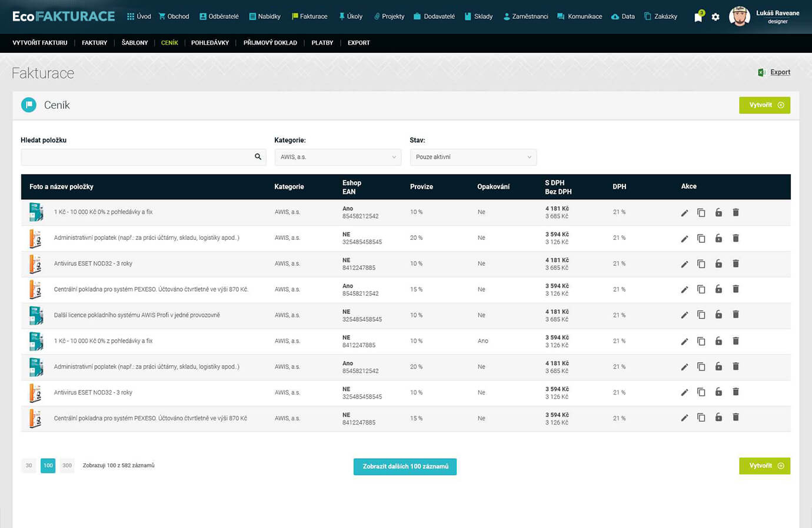Click the notification bookmark icon in header
Screen dimensions: 812x528
(698, 17)
